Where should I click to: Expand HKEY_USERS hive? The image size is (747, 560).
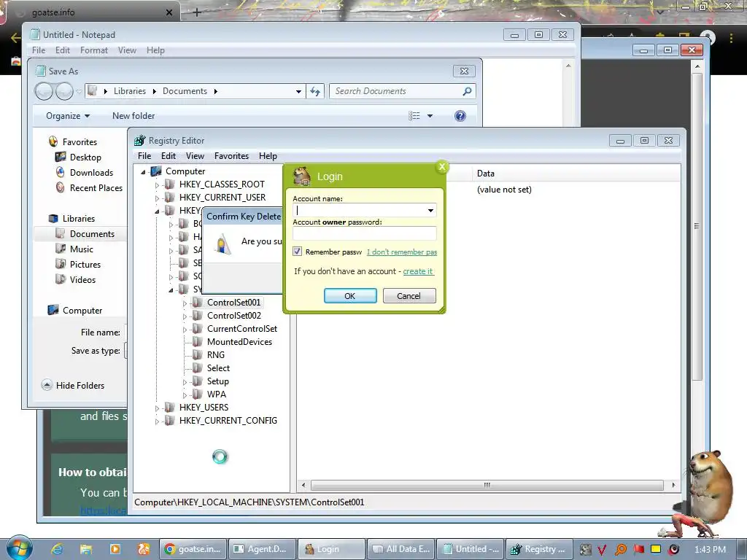tap(157, 408)
